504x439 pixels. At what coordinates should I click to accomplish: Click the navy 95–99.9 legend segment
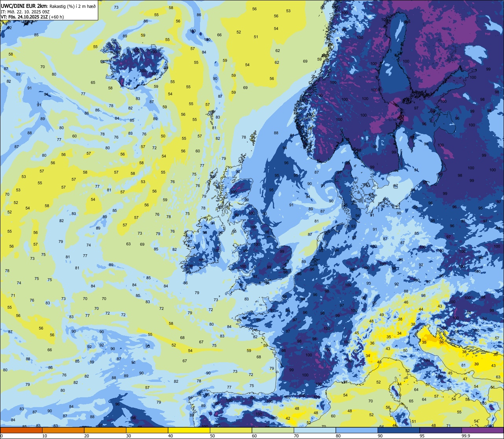pyautogui.click(x=441, y=430)
